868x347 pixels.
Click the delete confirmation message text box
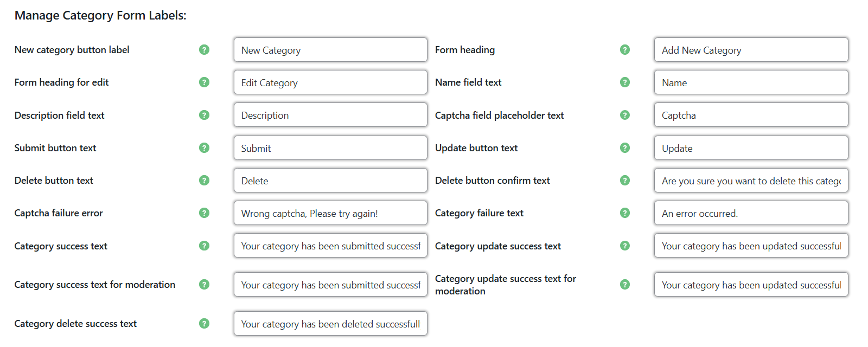point(751,180)
